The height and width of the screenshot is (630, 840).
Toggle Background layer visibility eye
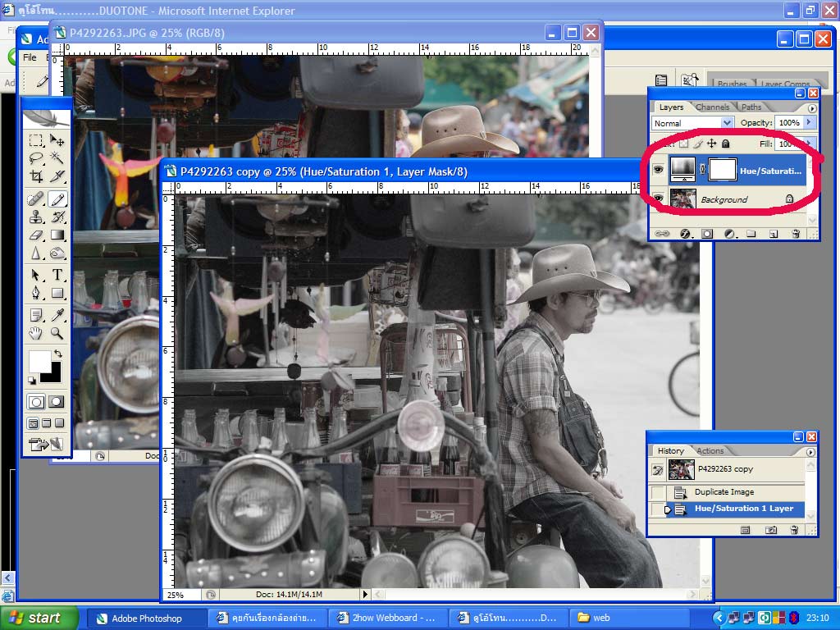click(x=658, y=199)
